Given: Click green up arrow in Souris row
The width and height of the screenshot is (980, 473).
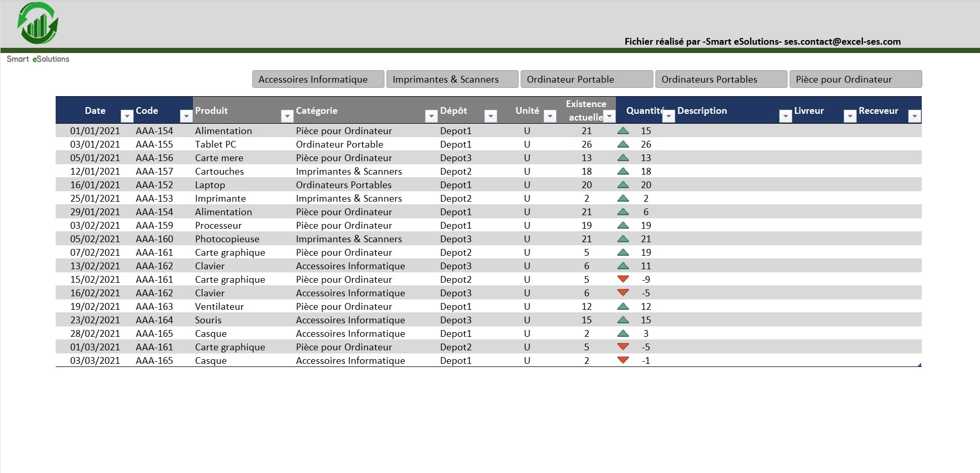Looking at the screenshot, I should [x=623, y=320].
